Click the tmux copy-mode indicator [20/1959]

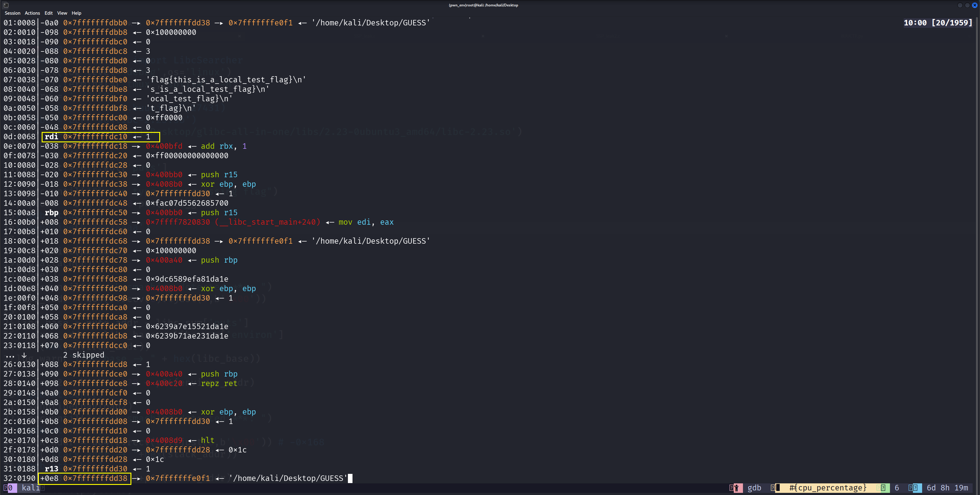point(952,23)
